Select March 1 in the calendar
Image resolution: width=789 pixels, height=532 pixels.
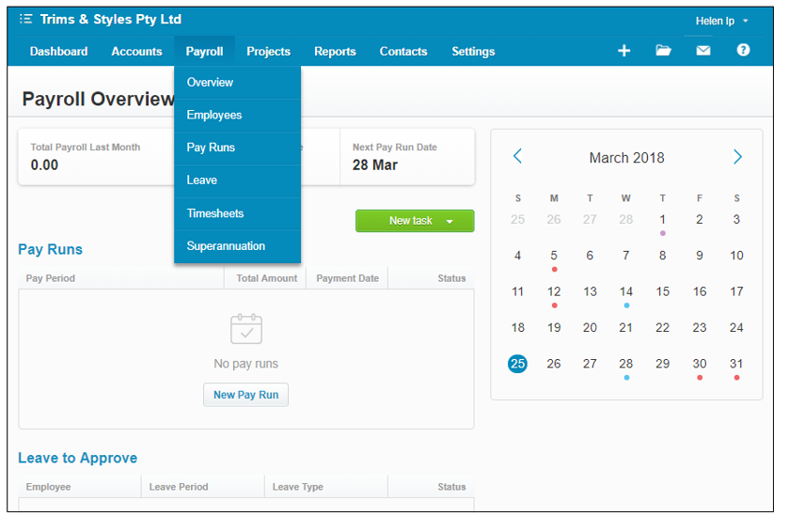pos(663,220)
